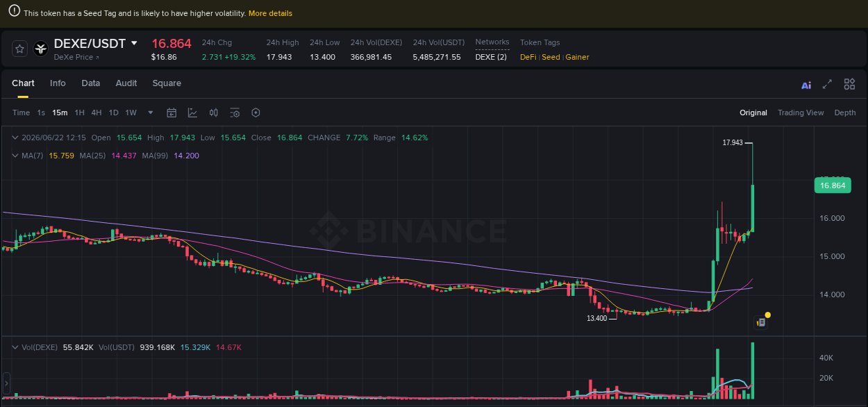Select the Depth chart view
This screenshot has width=868, height=407.
point(845,113)
